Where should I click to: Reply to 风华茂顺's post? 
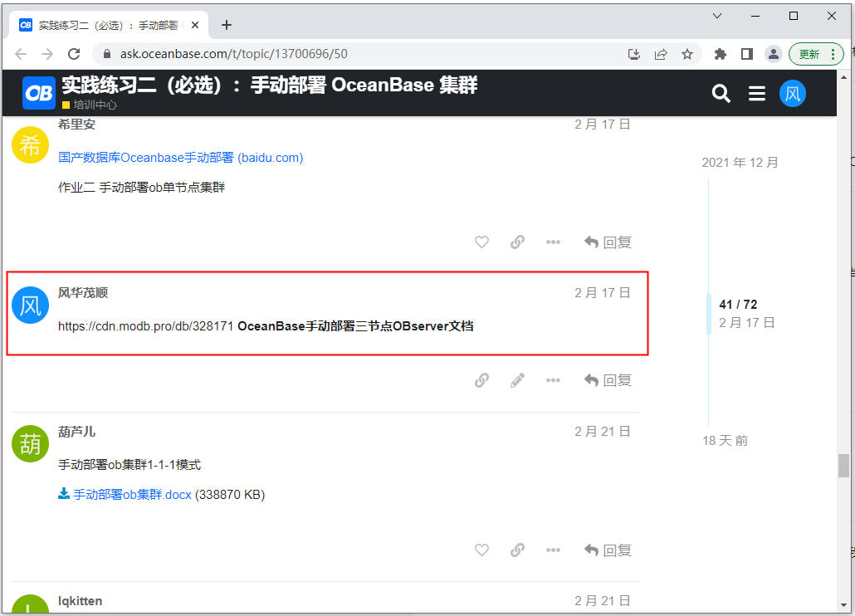point(608,380)
